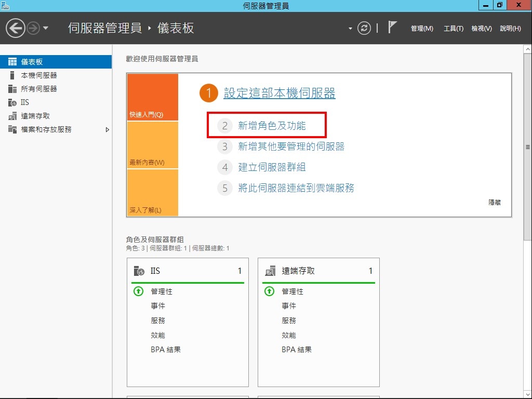Open 效能 in the 遠端存取 tile
The image size is (532, 399).
[x=289, y=335]
